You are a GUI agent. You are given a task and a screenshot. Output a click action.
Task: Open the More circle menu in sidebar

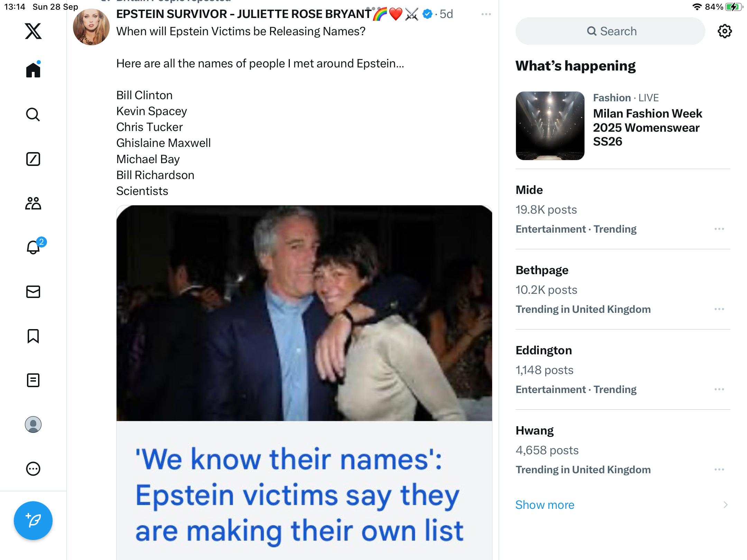tap(33, 469)
